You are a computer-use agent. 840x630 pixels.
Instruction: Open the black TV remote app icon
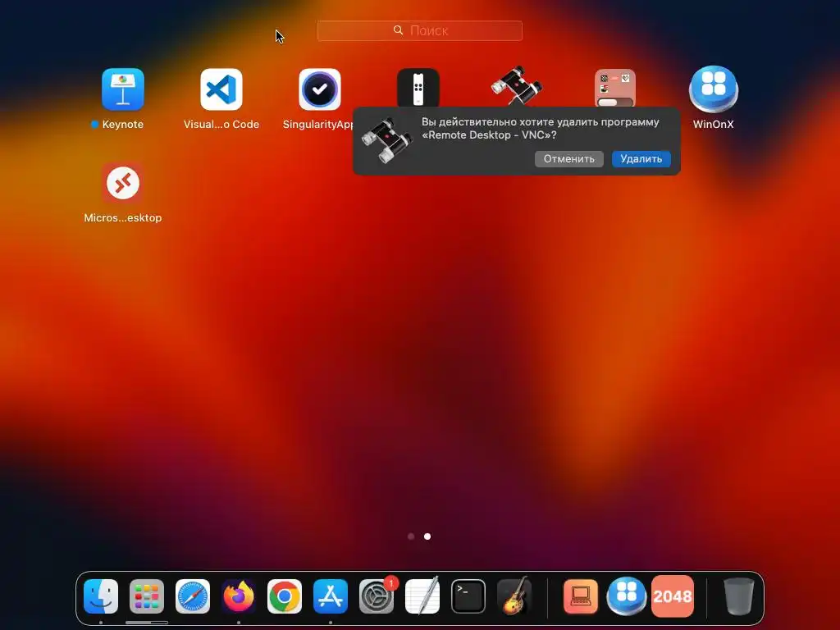pyautogui.click(x=418, y=87)
